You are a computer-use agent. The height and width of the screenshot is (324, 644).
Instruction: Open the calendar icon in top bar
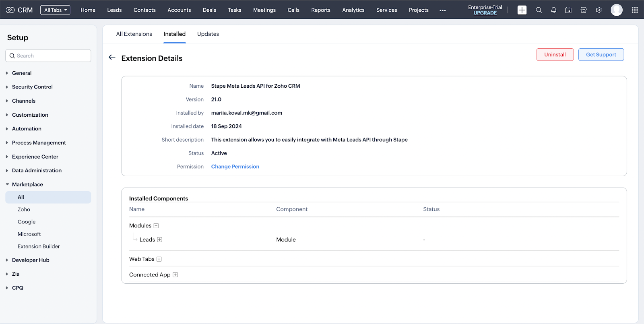click(x=568, y=10)
